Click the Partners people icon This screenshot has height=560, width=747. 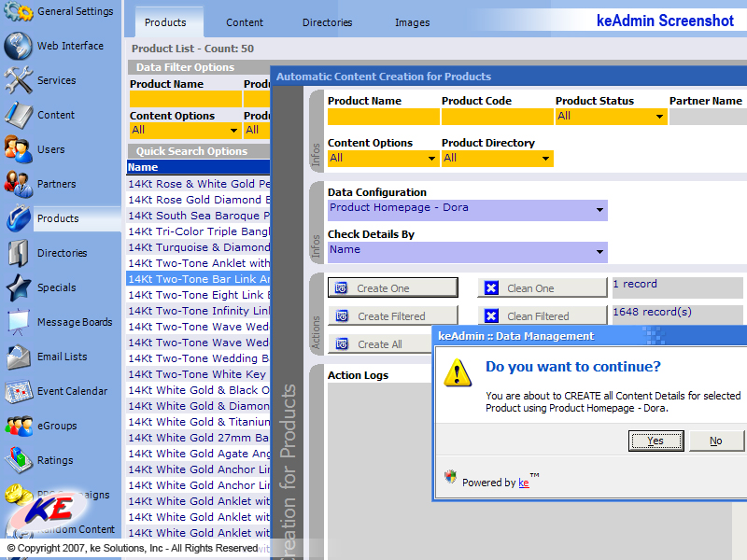[18, 184]
